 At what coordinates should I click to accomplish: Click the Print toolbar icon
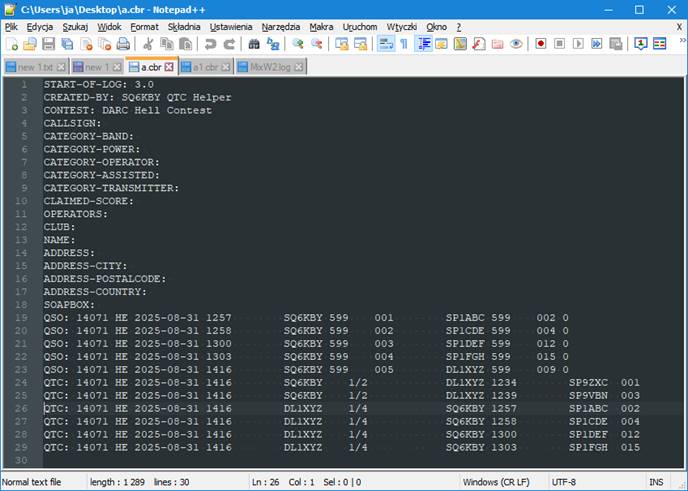click(x=123, y=44)
